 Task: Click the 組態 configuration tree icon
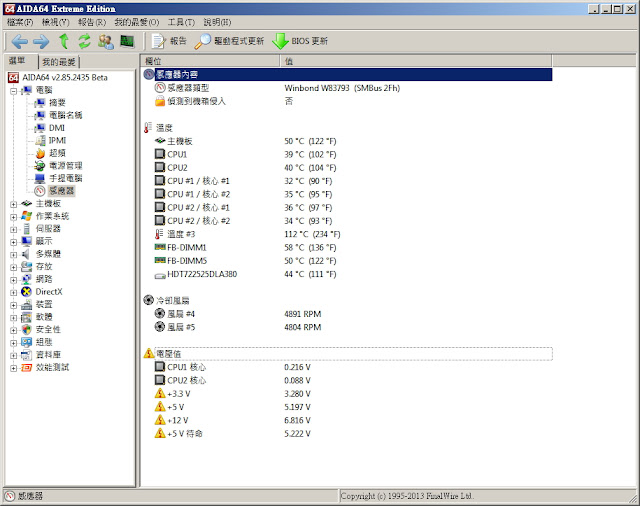click(x=27, y=342)
